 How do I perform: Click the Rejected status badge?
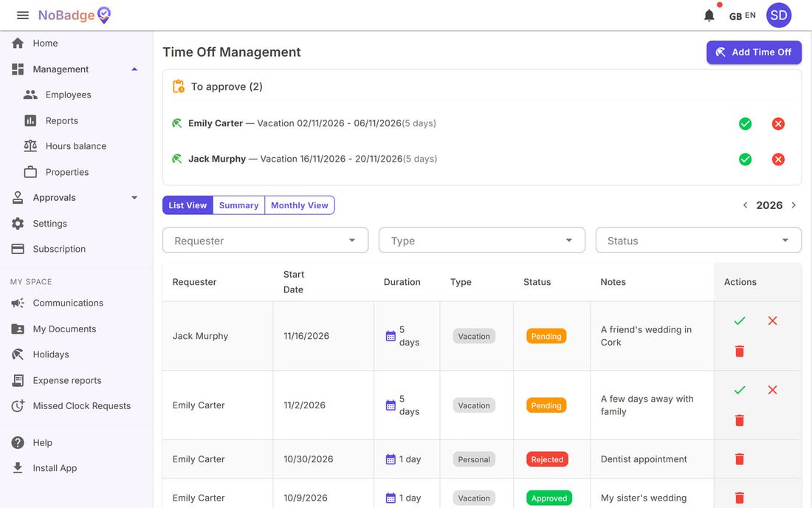tap(547, 459)
